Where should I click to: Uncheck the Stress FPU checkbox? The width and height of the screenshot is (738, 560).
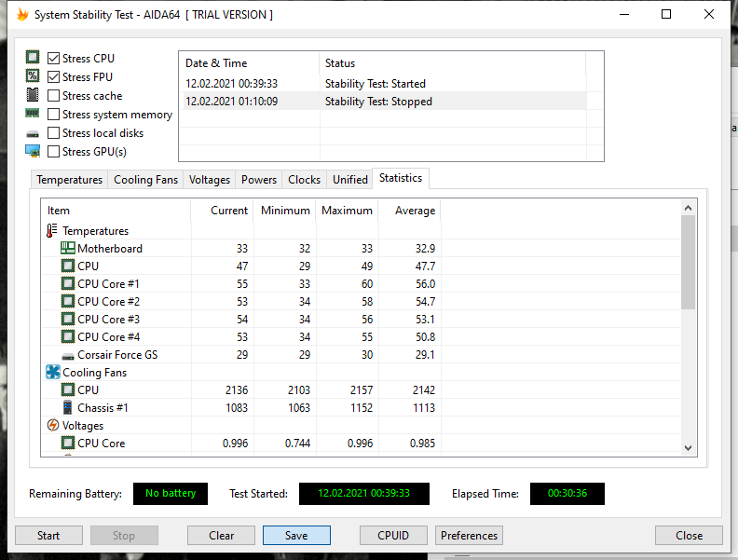[54, 76]
